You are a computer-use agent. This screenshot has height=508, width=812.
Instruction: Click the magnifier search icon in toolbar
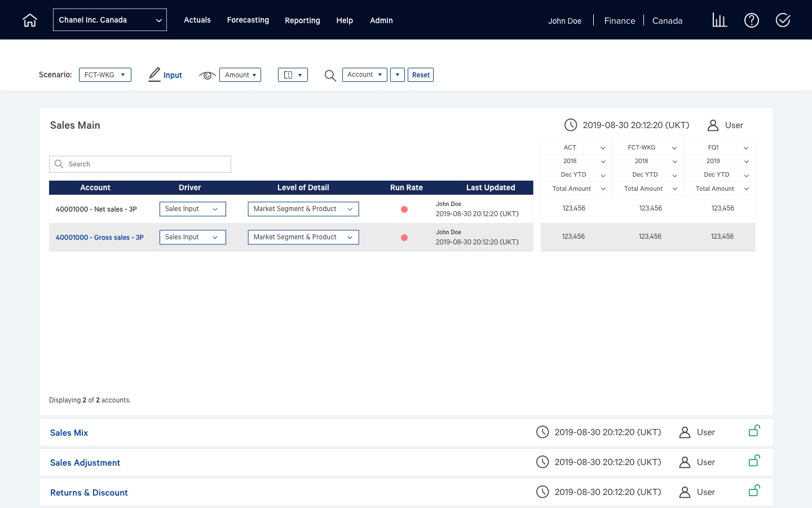330,75
